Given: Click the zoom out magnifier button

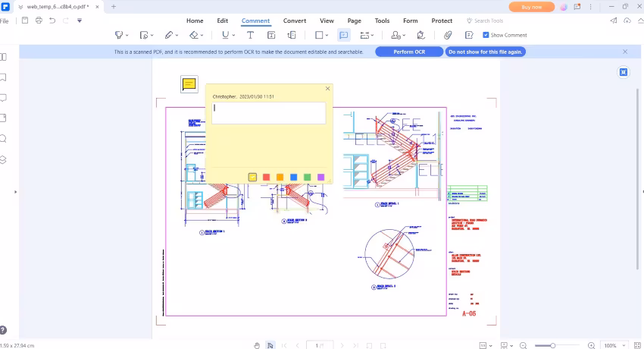Looking at the screenshot, I should (x=523, y=346).
